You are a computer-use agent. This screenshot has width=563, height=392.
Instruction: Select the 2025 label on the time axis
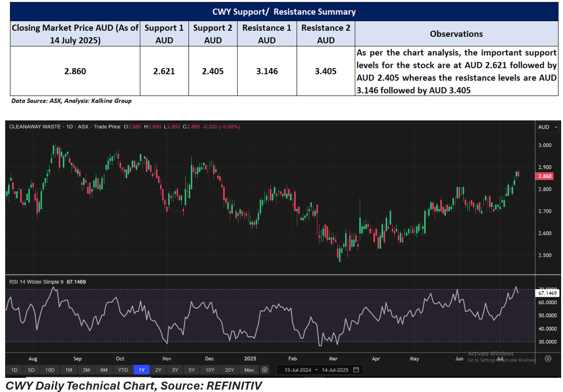coord(249,359)
